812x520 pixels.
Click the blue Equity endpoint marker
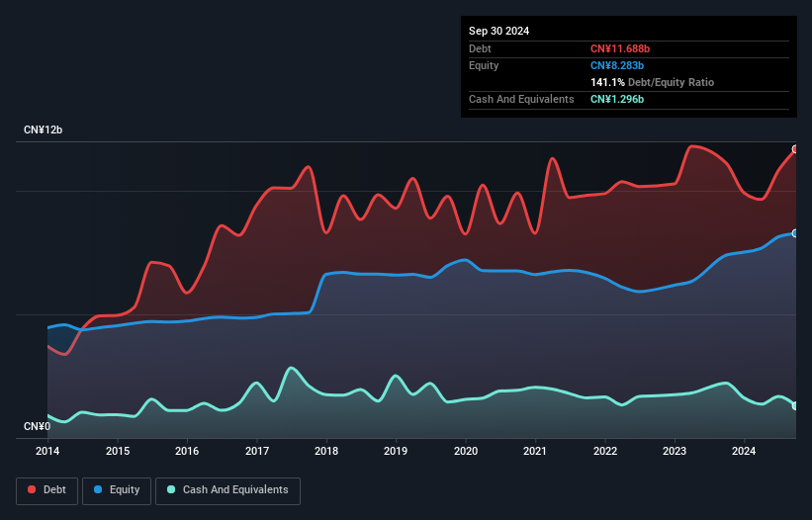click(795, 233)
